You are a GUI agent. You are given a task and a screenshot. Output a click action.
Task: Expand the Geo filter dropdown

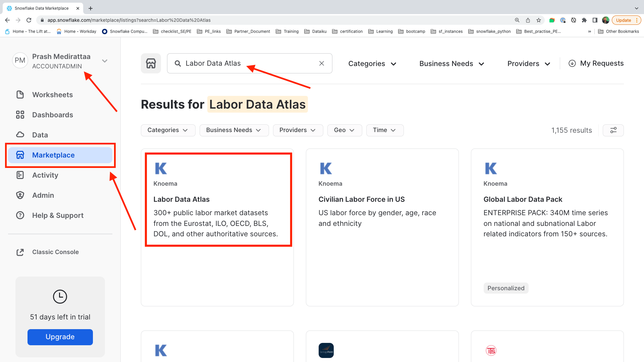coord(344,130)
